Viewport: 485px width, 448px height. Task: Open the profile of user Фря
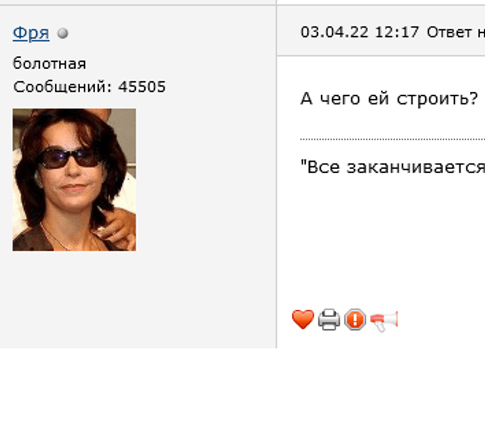tap(31, 33)
